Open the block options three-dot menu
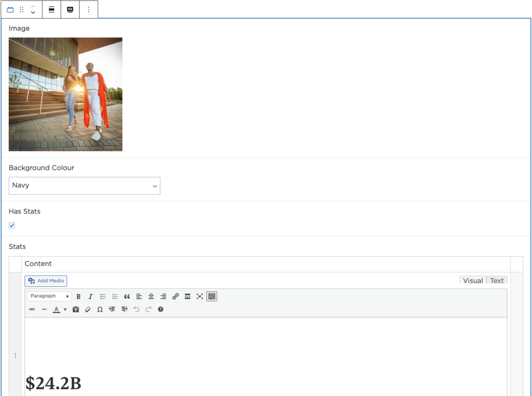Viewport: 532px width, 396px height. [x=88, y=9]
